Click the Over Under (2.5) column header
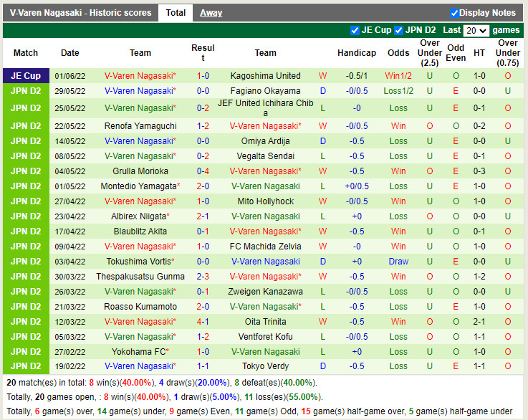Image resolution: width=528 pixels, height=420 pixels. (x=430, y=53)
